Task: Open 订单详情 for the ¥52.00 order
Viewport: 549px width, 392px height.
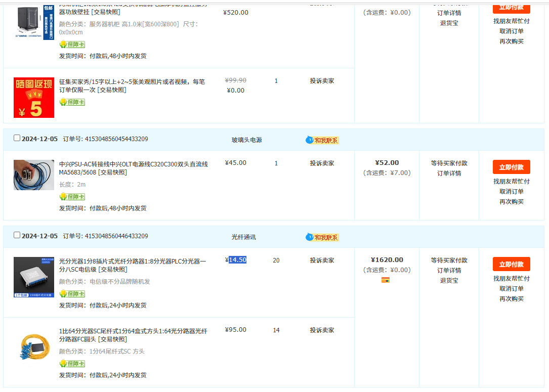Action: click(449, 173)
